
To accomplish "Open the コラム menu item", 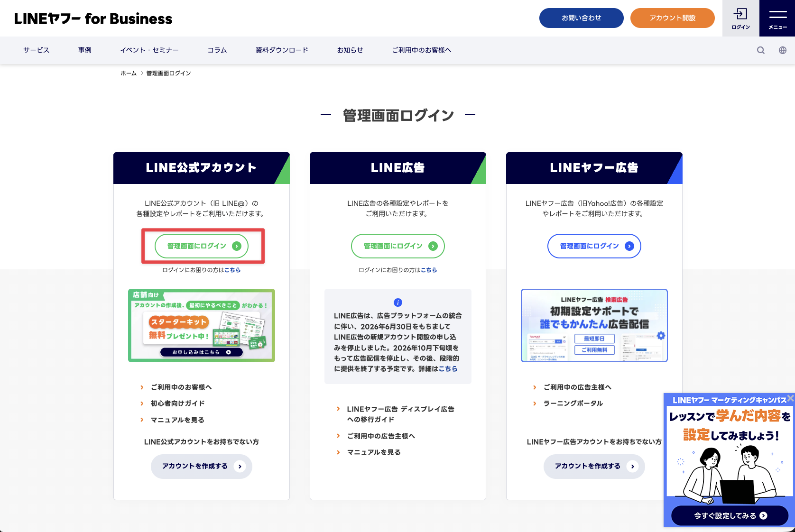I will pos(217,50).
